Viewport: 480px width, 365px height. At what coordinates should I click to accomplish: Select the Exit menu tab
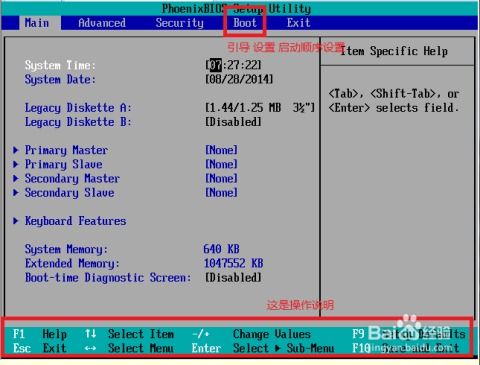tap(299, 23)
